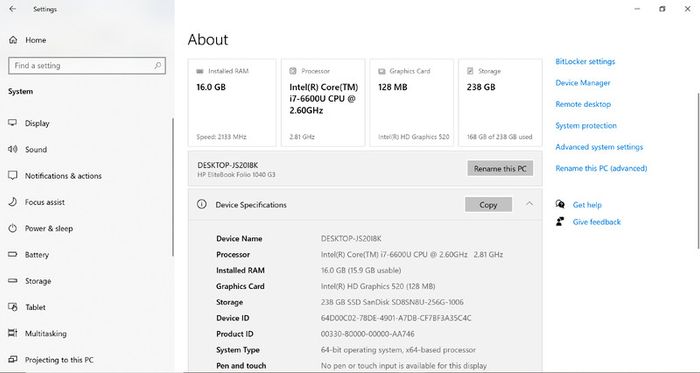700x373 pixels.
Task: Click the No pen or touch input text
Action: point(404,366)
